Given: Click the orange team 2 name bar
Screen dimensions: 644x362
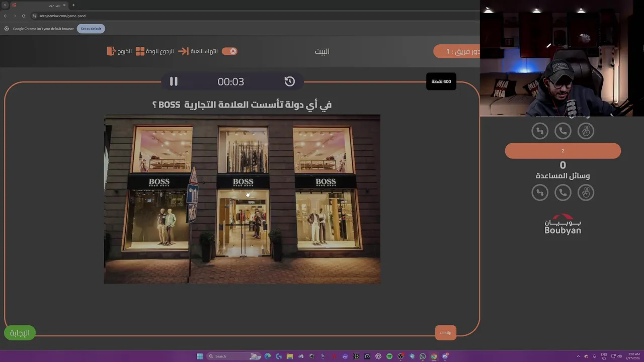Looking at the screenshot, I should tap(563, 151).
